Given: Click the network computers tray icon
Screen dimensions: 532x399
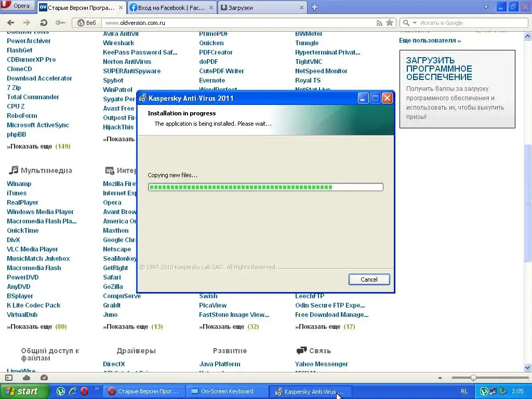Looking at the screenshot, I should (493, 391).
